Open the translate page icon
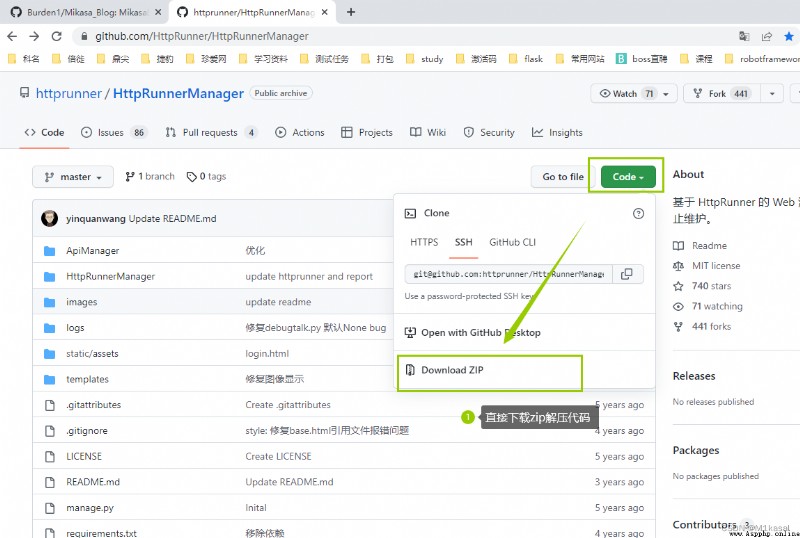Image resolution: width=800 pixels, height=538 pixels. point(744,36)
